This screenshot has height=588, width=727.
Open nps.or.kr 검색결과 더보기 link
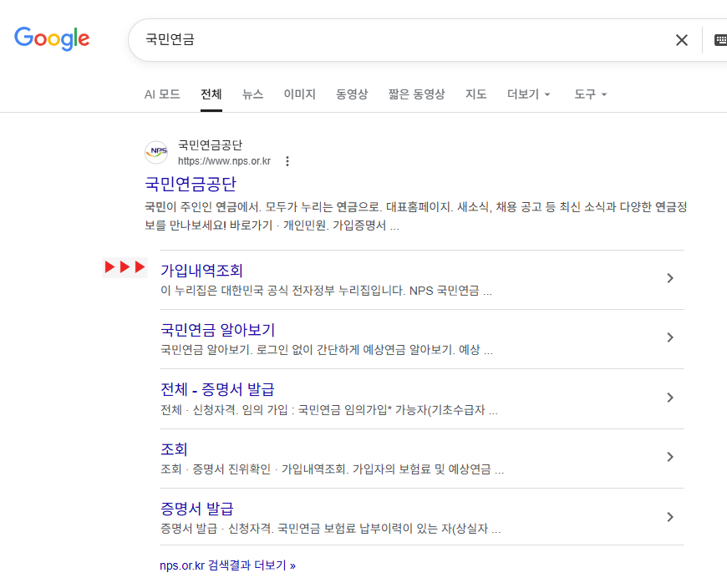227,565
